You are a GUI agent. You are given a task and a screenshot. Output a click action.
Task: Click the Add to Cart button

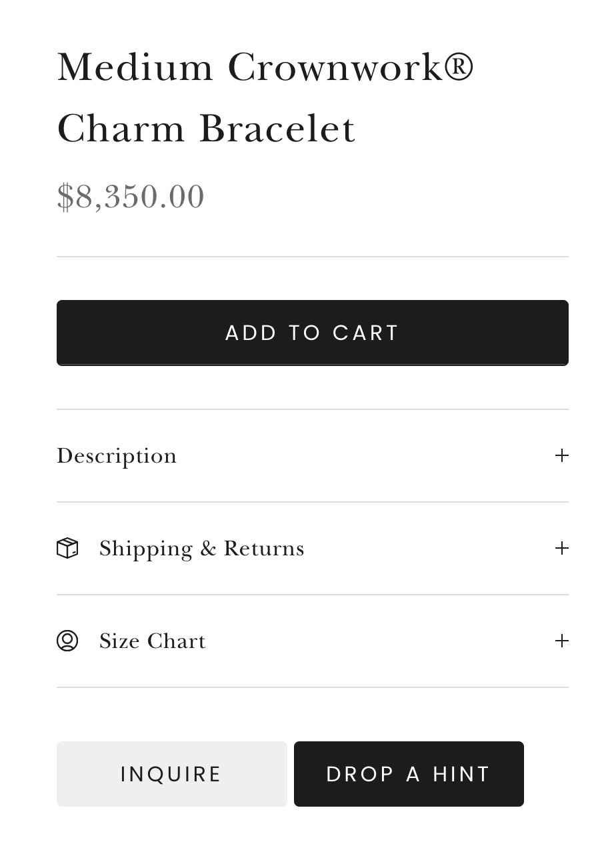[312, 333]
